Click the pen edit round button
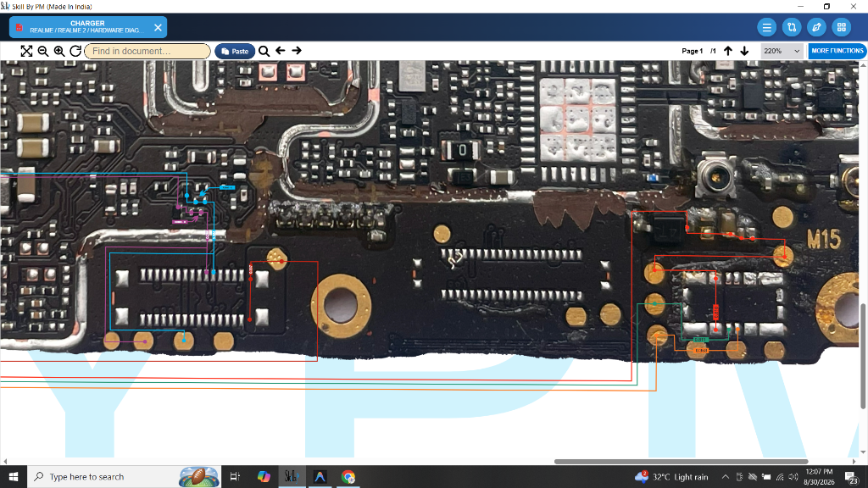Image resolution: width=868 pixels, height=488 pixels. pyautogui.click(x=816, y=27)
